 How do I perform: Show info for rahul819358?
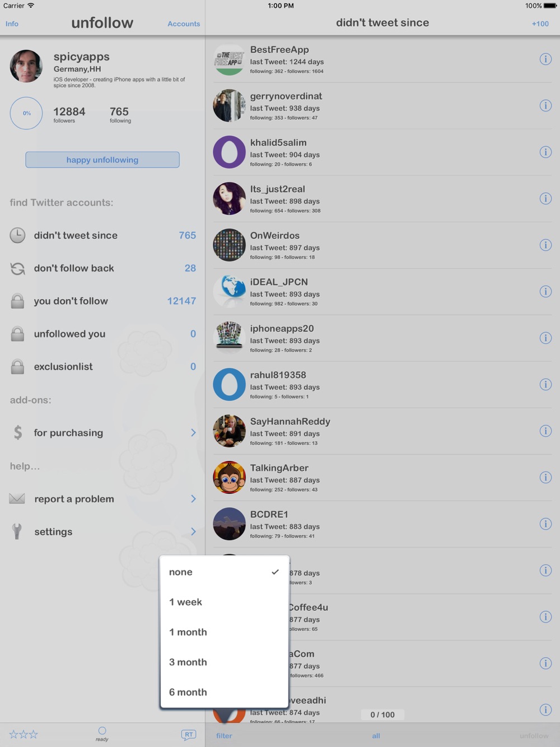coord(545,385)
